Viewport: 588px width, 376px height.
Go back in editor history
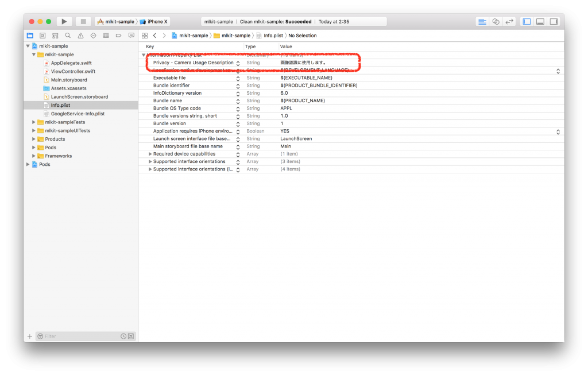pos(154,36)
